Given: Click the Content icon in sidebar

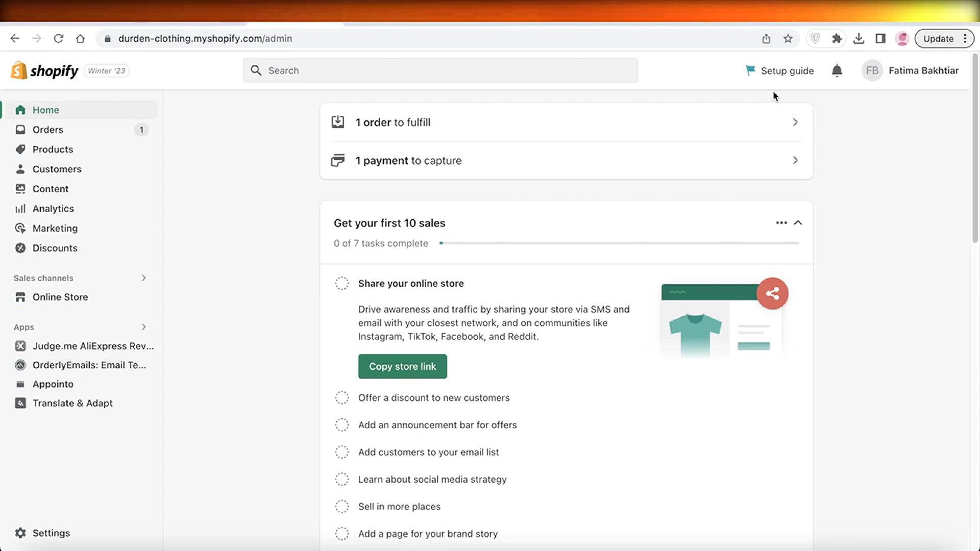Looking at the screenshot, I should [20, 189].
